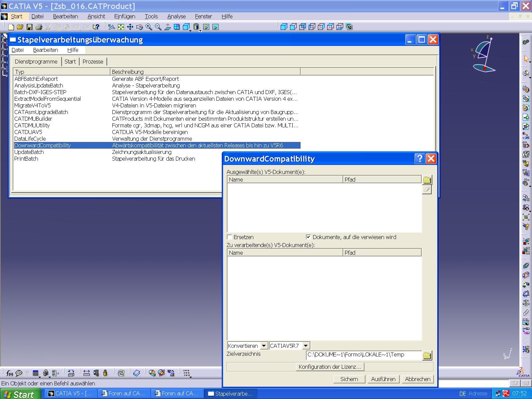The height and width of the screenshot is (399, 532).
Task: Select the Pan arrows tool
Action: (130, 27)
